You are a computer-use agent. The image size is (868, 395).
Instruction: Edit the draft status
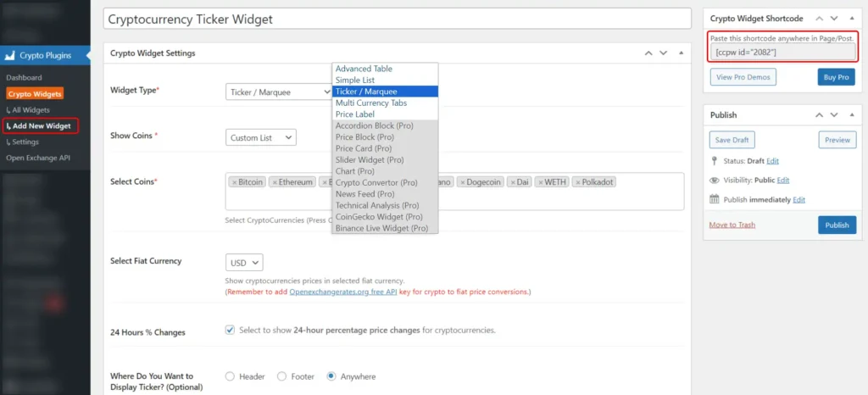click(773, 161)
